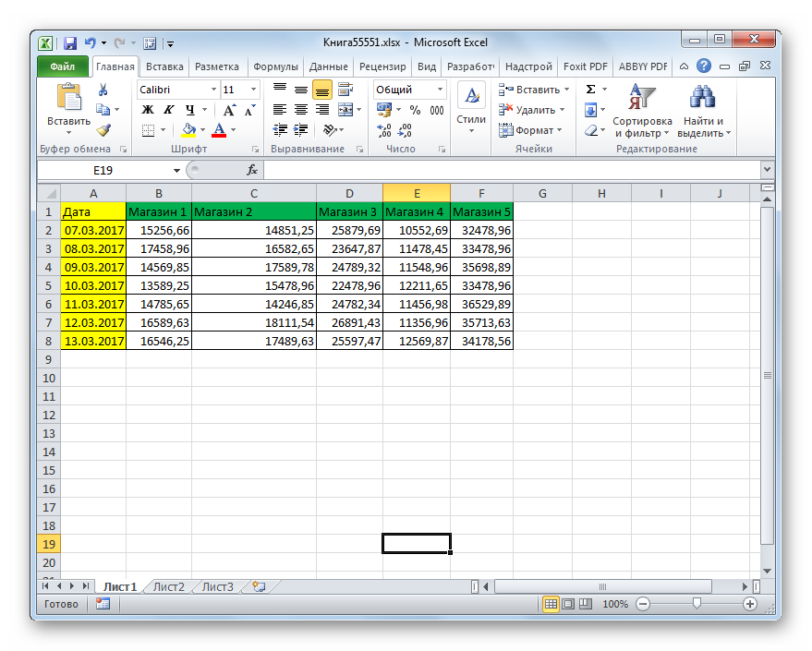Decrease the cell indent

click(280, 130)
